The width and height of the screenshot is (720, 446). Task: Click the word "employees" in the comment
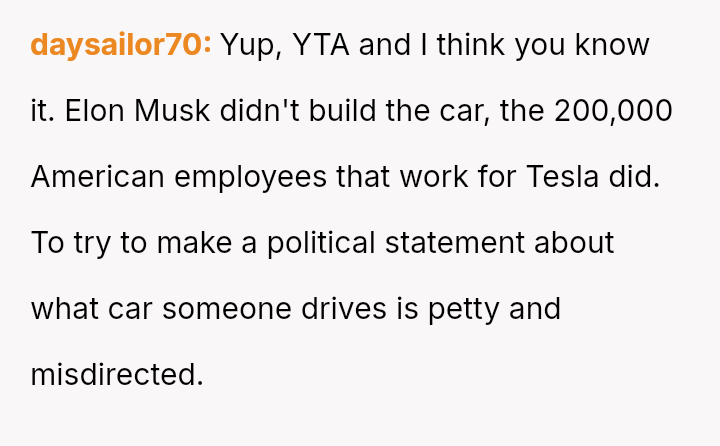pos(251,178)
